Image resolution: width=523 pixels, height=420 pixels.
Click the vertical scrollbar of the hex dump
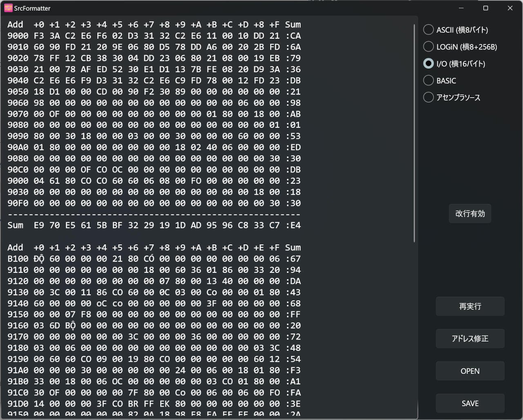[x=414, y=133]
